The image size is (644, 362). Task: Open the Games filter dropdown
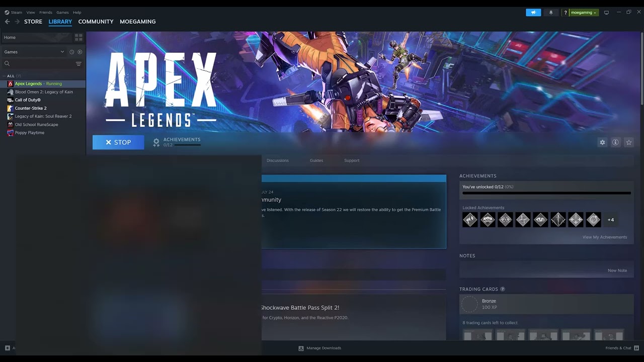(x=34, y=52)
